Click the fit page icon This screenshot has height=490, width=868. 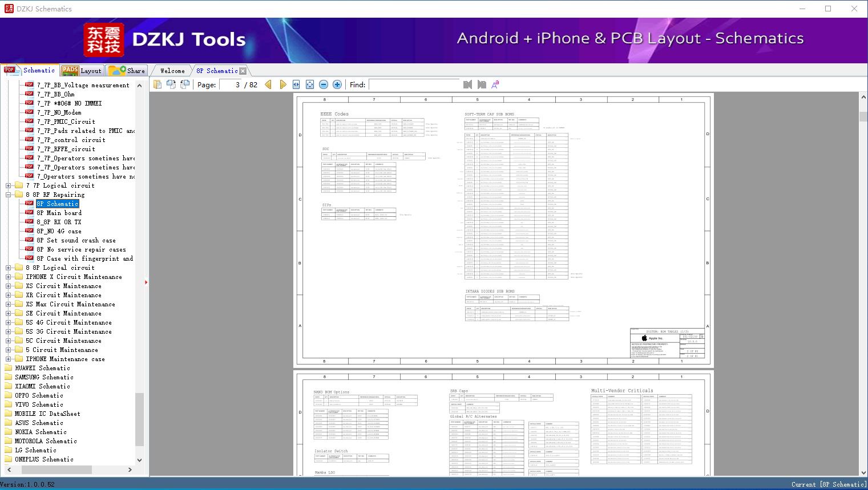click(x=310, y=84)
